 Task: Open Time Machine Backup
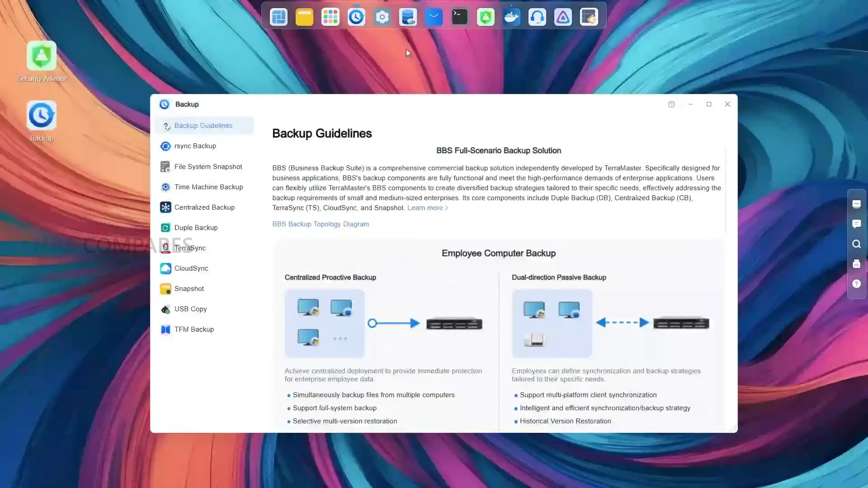208,187
